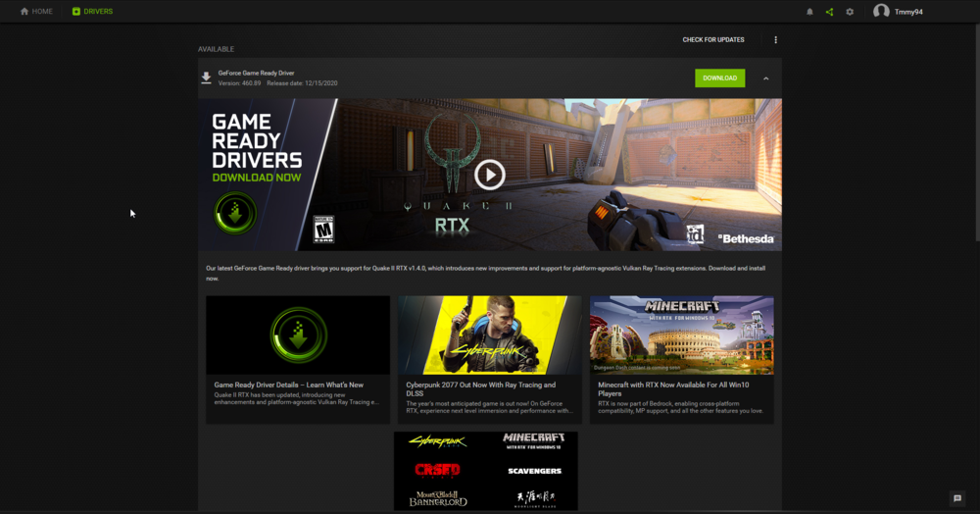Click the Tmmy94 profile avatar
This screenshot has height=514, width=980.
tap(881, 12)
